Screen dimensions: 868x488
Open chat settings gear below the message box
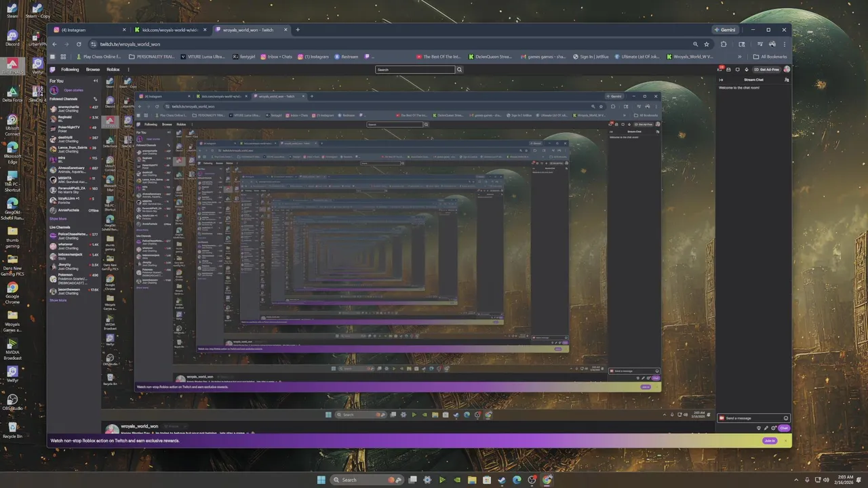click(773, 428)
